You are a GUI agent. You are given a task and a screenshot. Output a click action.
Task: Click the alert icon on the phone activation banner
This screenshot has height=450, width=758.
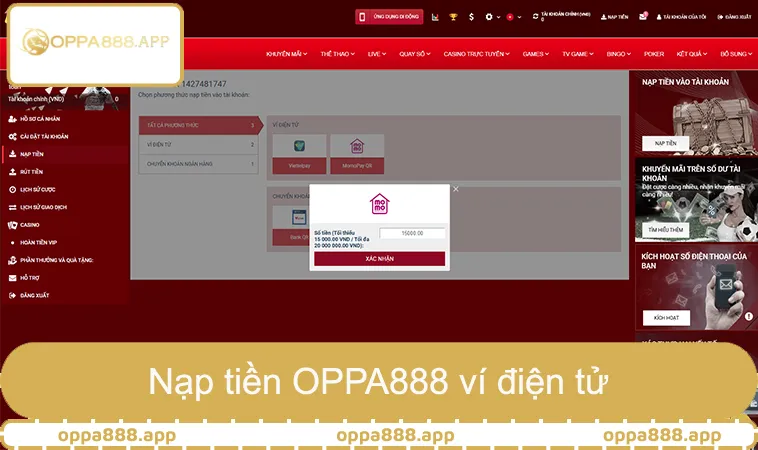(749, 317)
